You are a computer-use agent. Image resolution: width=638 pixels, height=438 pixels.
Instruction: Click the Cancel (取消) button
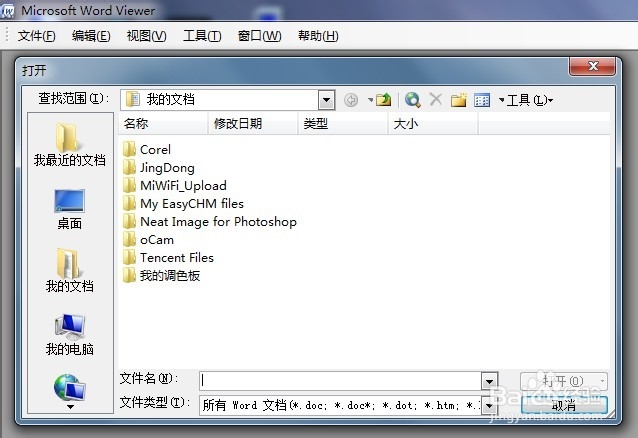coord(564,405)
